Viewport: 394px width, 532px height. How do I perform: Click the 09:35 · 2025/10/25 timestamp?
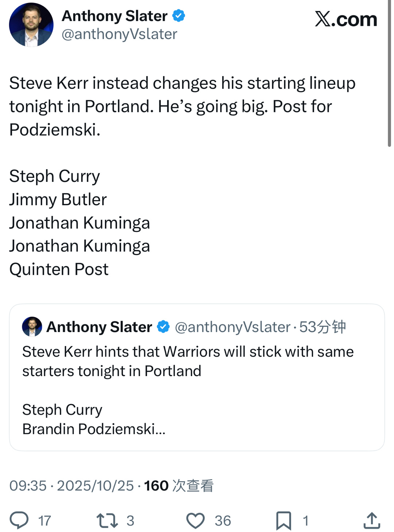72,485
